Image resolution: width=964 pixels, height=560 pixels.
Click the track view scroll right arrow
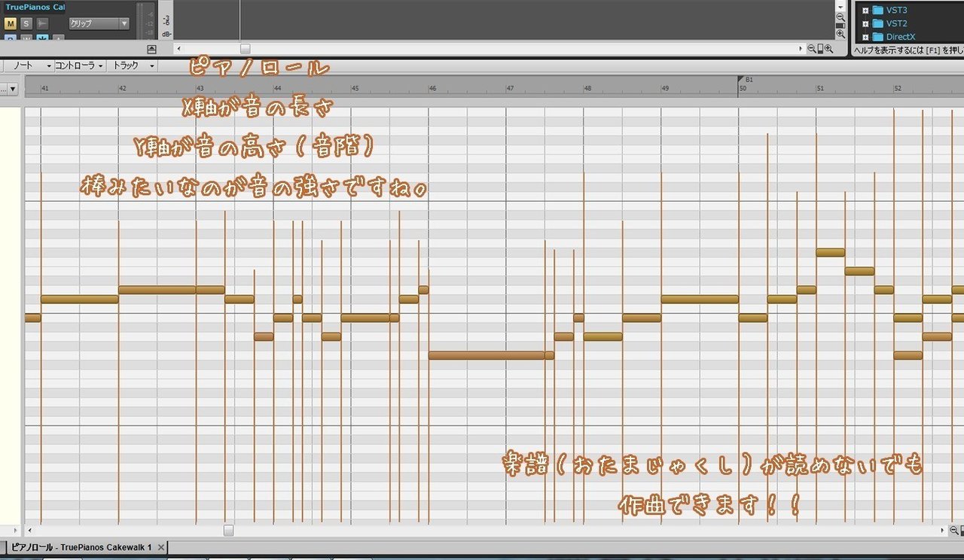click(801, 48)
